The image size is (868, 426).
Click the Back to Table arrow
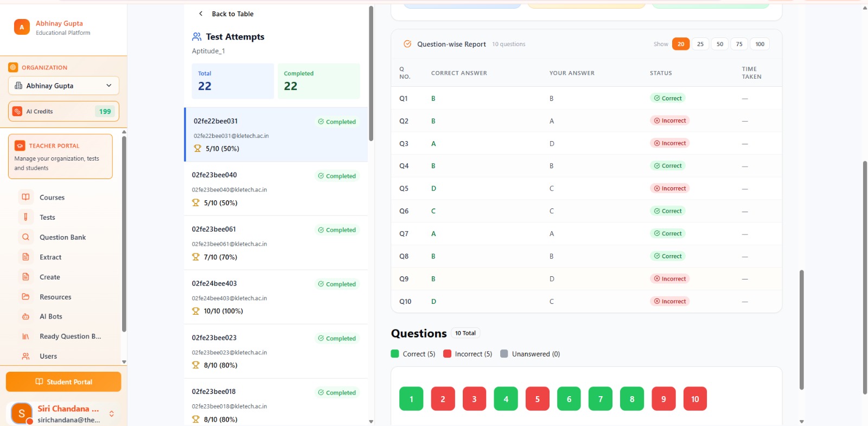(201, 14)
